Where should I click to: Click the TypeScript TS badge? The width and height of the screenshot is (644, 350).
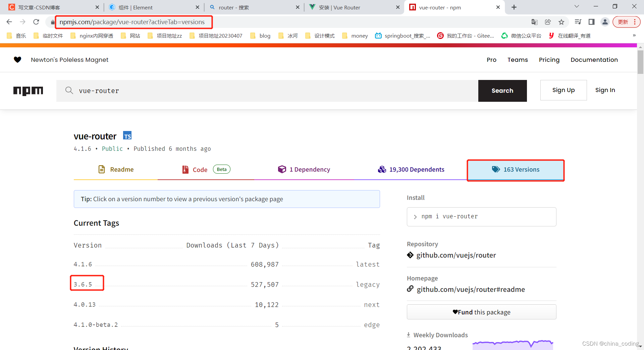127,136
